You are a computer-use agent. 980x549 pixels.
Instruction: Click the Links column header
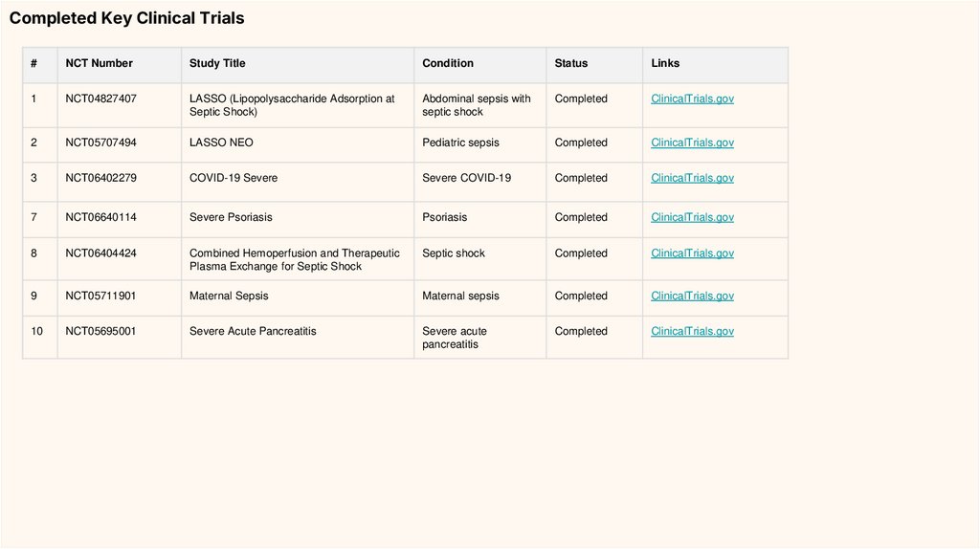[665, 63]
